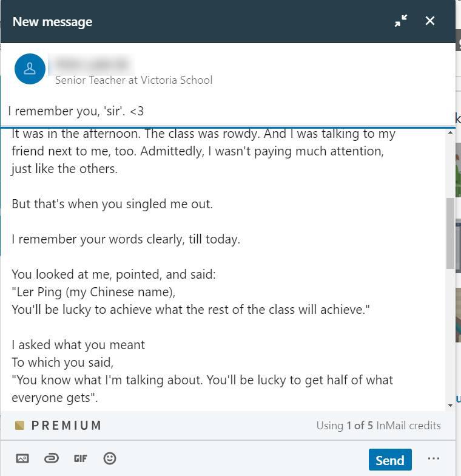
Task: Place cursor in 'But that's when you singled me out' line
Action: (x=112, y=204)
